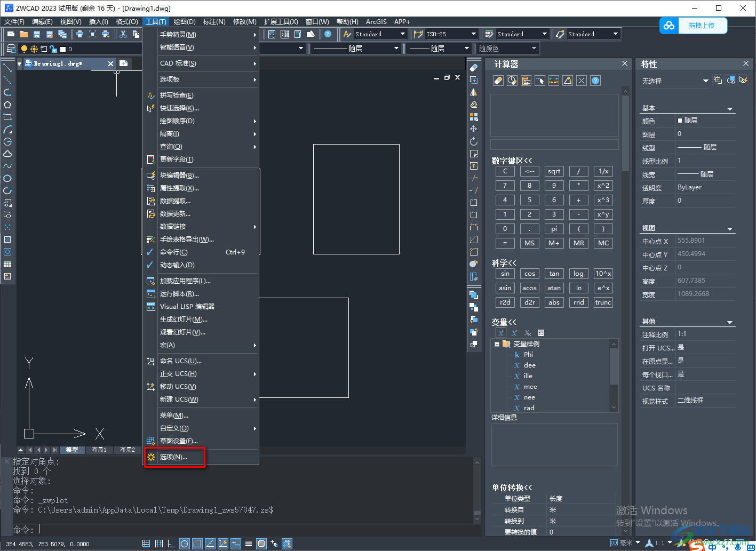Click the Cut scissors icon
The width and height of the screenshot is (756, 551).
click(123, 34)
